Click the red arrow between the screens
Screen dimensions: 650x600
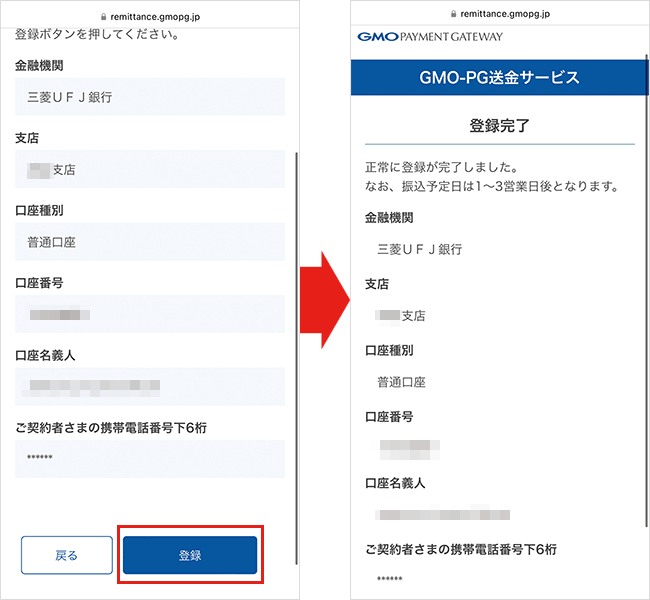coord(324,299)
